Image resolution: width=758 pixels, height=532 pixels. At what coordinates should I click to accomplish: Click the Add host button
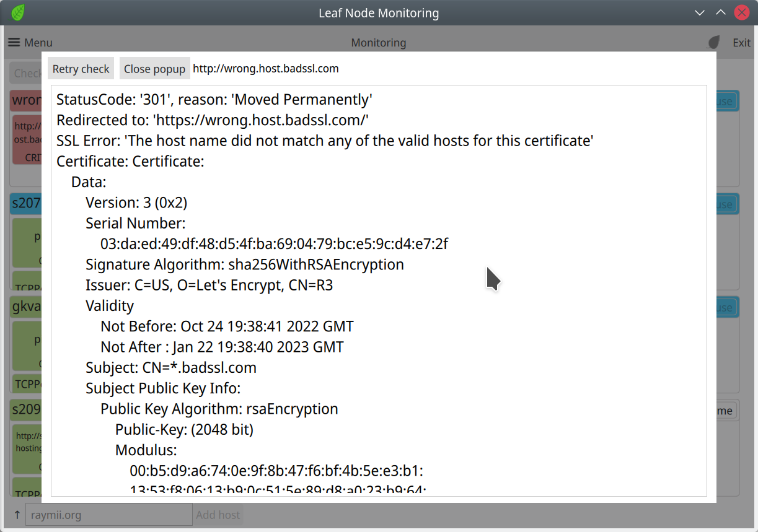pos(218,514)
